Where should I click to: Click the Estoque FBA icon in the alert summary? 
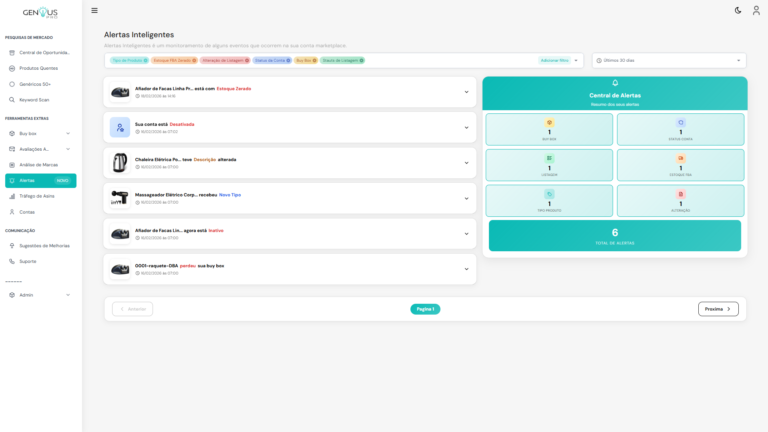681,158
